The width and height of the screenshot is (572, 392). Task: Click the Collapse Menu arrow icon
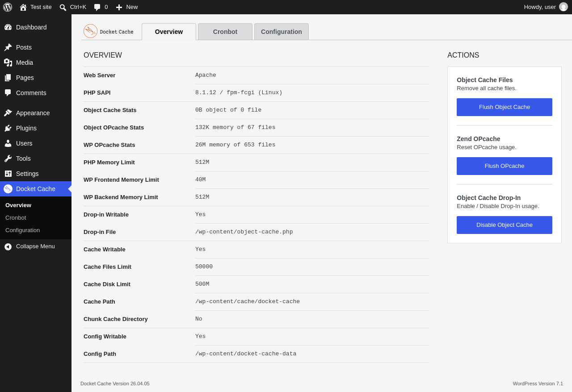point(8,246)
